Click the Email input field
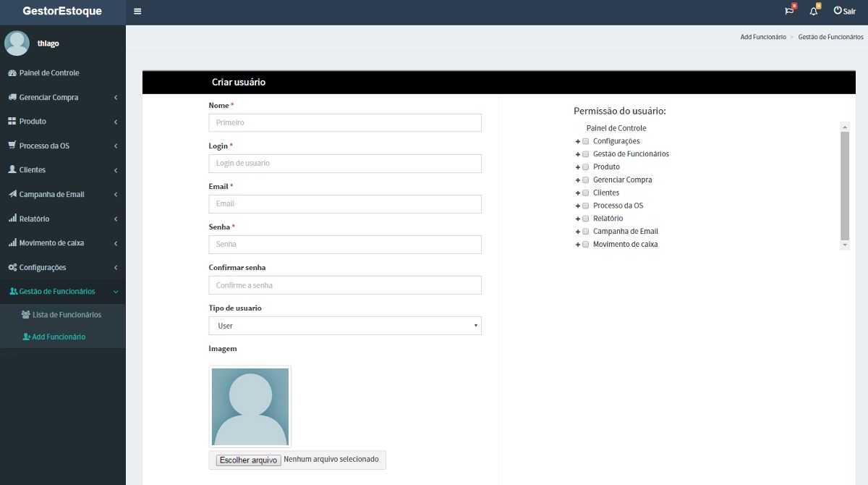The height and width of the screenshot is (485, 868). click(345, 204)
